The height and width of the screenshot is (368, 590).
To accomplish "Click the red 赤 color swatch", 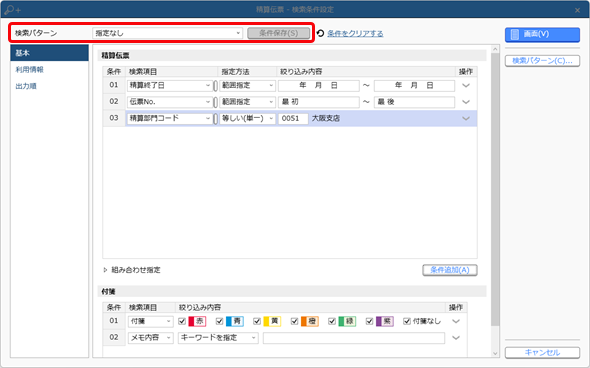I will click(x=197, y=321).
